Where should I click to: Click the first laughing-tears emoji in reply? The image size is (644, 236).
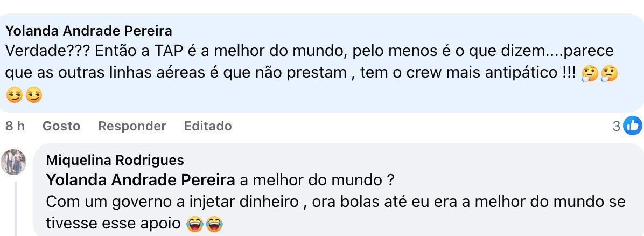click(195, 222)
